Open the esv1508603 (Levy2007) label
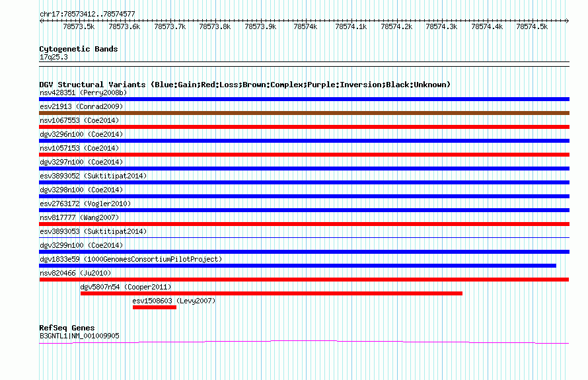This screenshot has height=380, width=588. pos(174,301)
